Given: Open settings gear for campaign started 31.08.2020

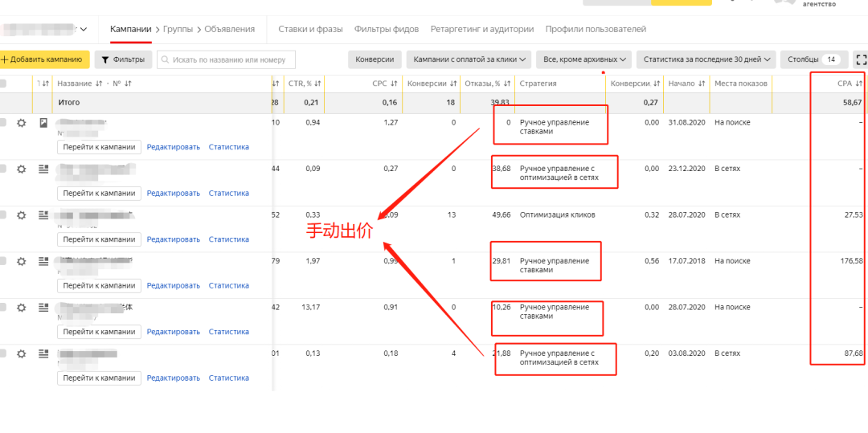Looking at the screenshot, I should pyautogui.click(x=21, y=123).
